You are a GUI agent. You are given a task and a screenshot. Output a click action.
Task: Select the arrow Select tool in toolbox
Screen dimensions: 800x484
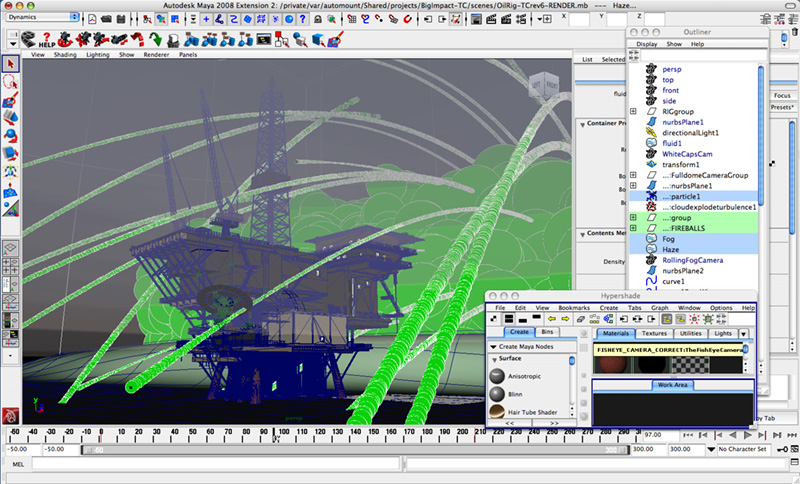pos(11,63)
